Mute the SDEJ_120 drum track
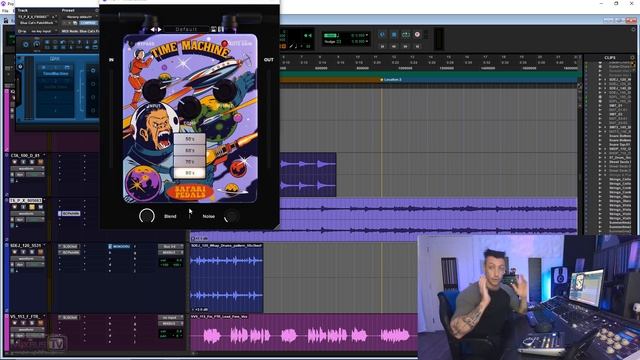Screen dimensions: 640x360 pos(40,252)
